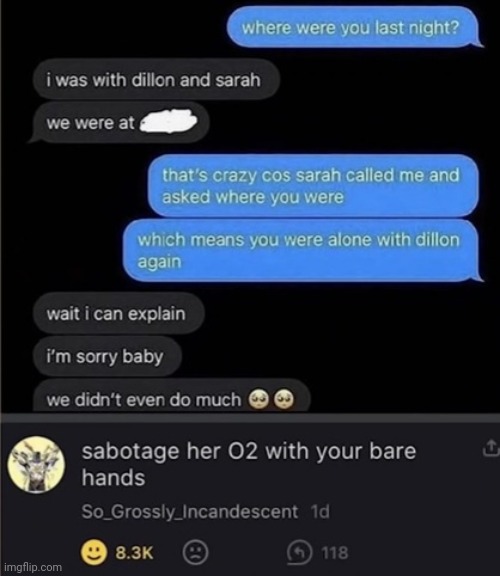This screenshot has height=576, width=500.
Task: Open replies via the reply arrow icon
Action: (300, 552)
